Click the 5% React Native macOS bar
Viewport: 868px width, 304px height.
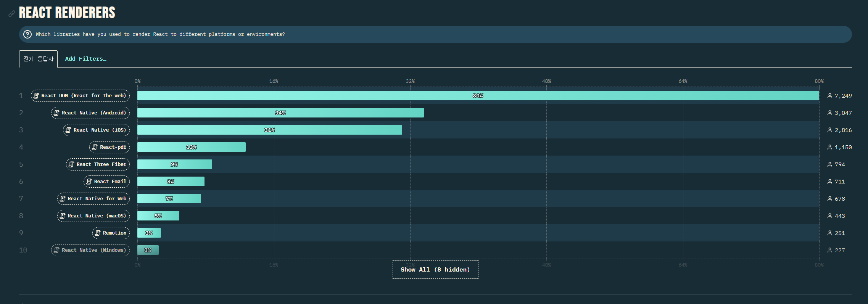click(x=158, y=216)
